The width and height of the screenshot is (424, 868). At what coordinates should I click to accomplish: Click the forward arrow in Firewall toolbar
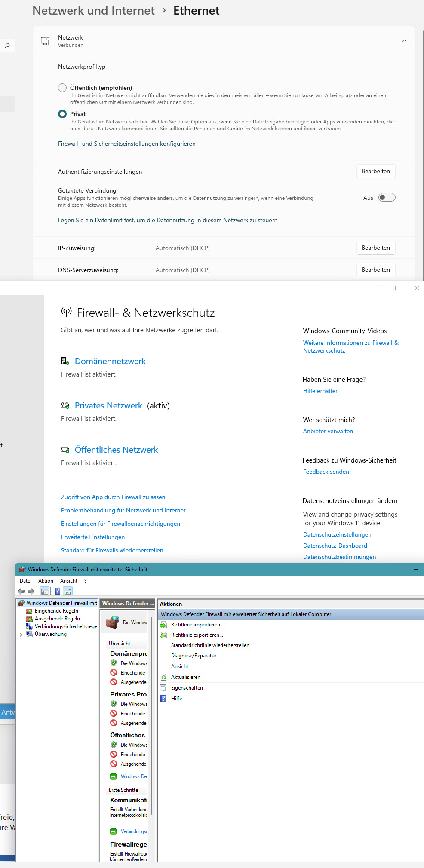31,591
